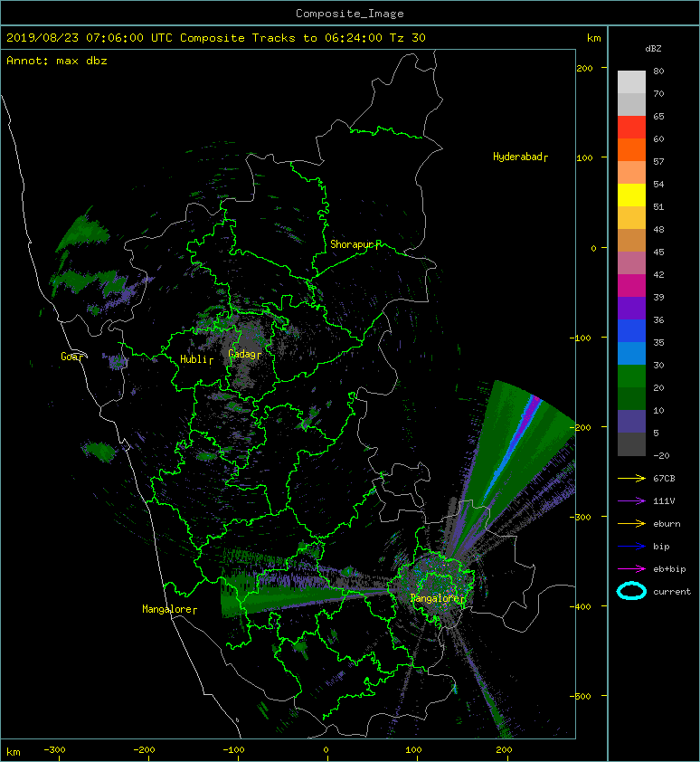The image size is (700, 762).
Task: Pick the light blue 35 dBZ swatch
Action: pyautogui.click(x=631, y=354)
